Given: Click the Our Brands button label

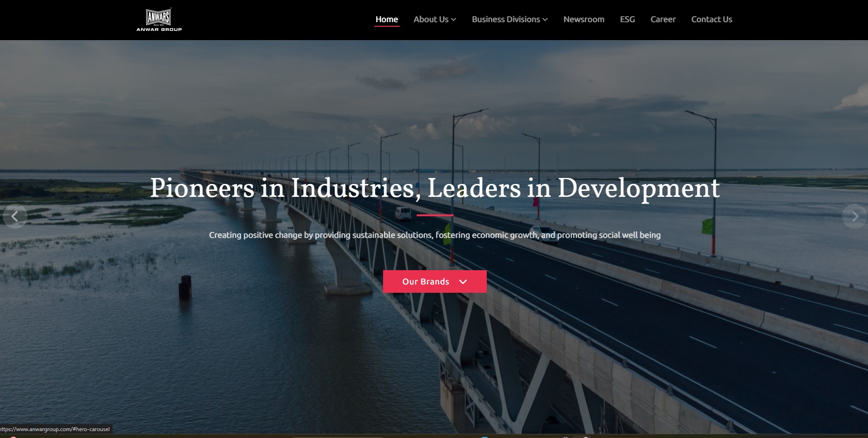Looking at the screenshot, I should pos(425,282).
